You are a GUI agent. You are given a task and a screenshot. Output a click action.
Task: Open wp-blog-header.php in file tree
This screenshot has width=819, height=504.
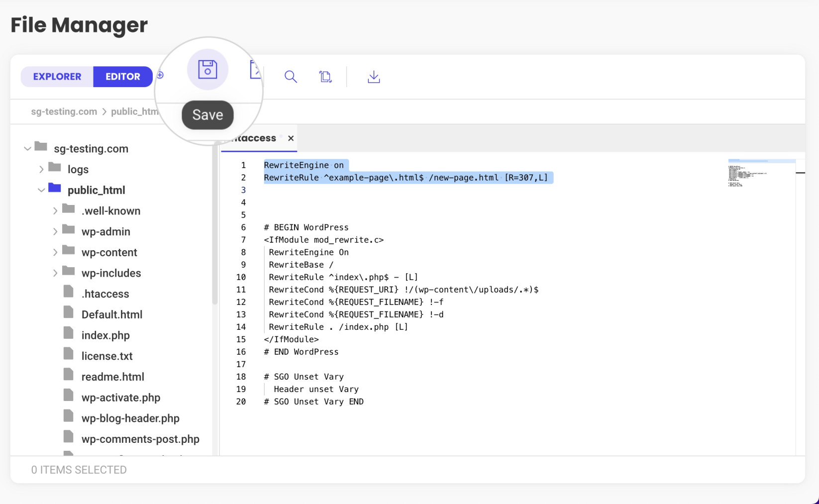tap(130, 418)
